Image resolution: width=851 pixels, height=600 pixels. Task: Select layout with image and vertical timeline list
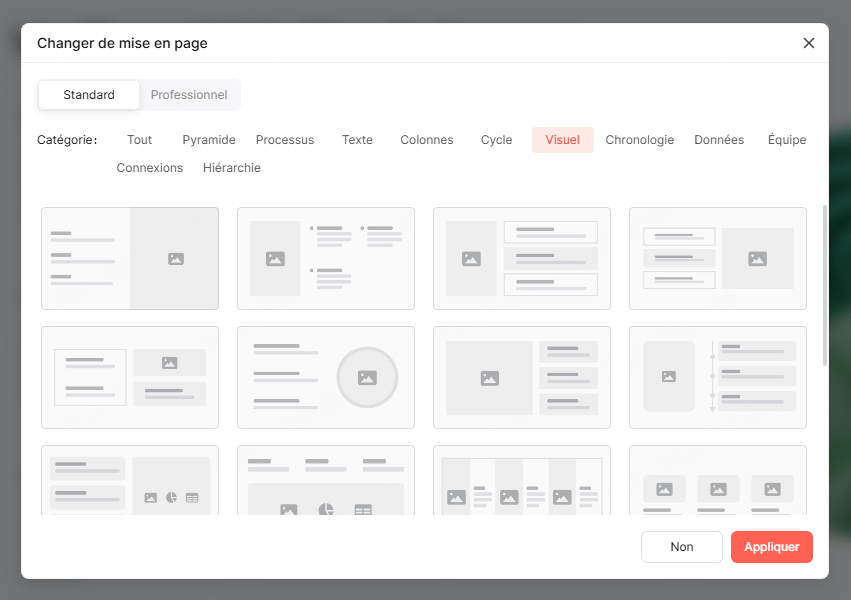718,378
